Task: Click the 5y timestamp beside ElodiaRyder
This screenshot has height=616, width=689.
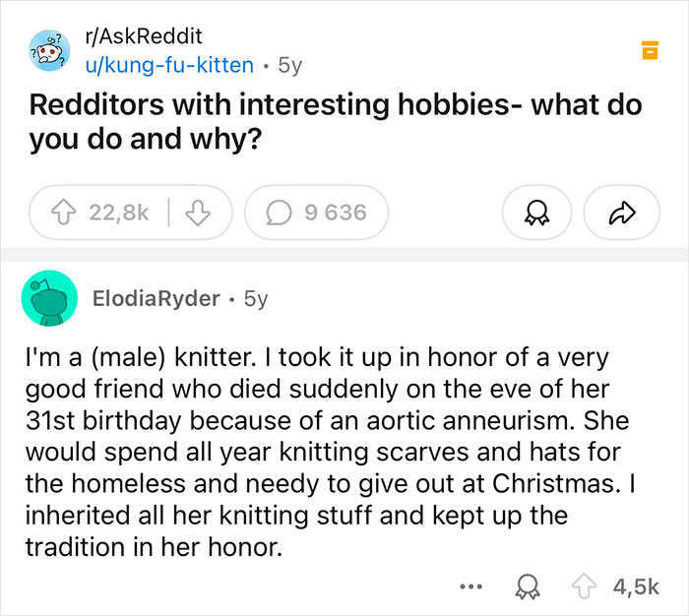Action: [x=254, y=298]
